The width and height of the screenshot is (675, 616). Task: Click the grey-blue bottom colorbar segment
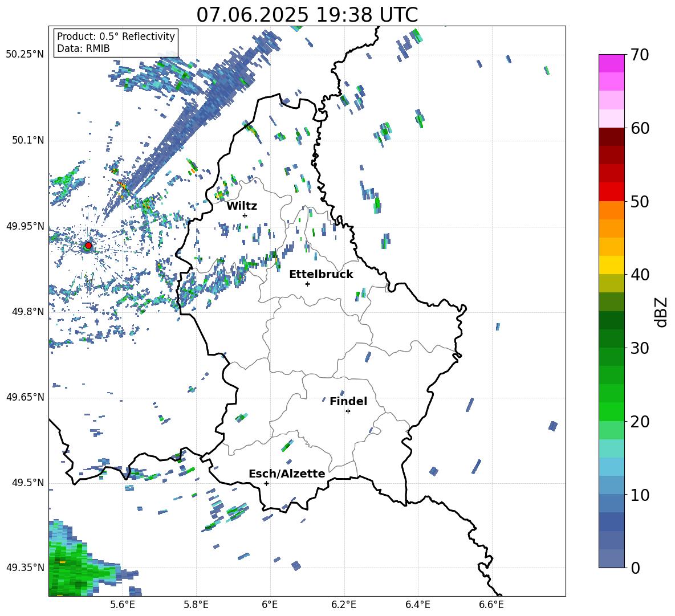611,558
